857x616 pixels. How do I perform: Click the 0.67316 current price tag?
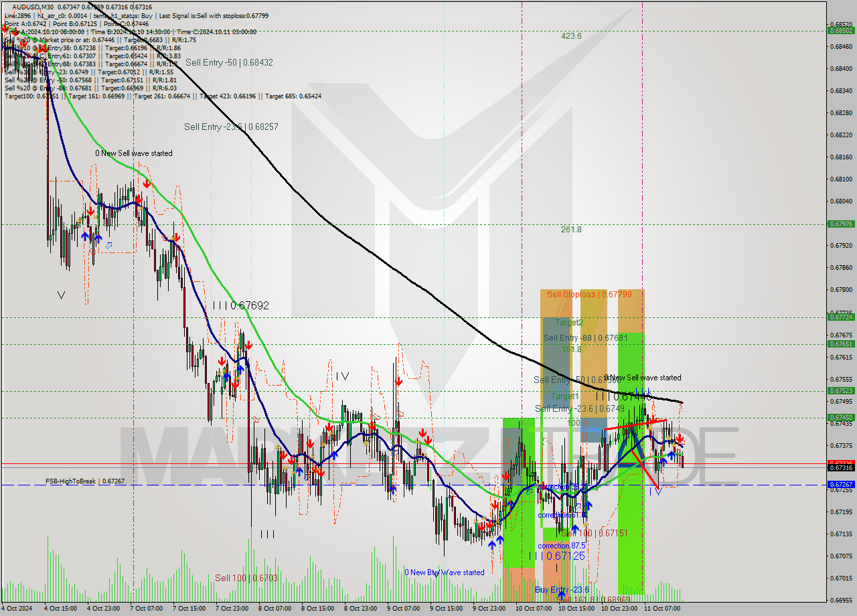841,468
